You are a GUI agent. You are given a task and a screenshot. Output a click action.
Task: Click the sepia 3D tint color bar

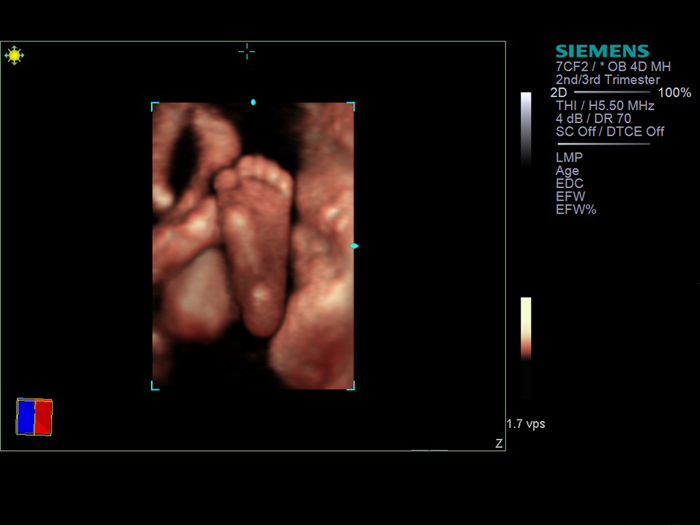[526, 347]
